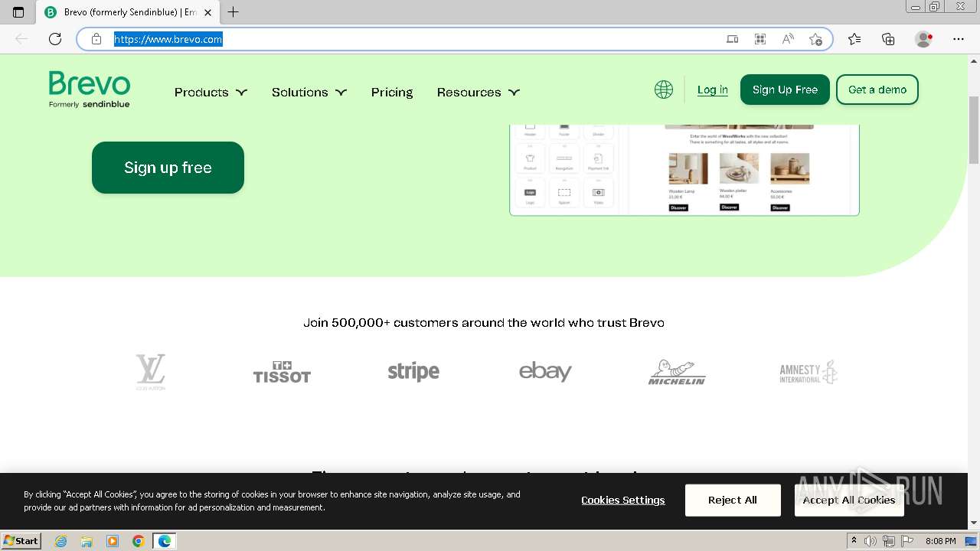Open the language globe selector
980x551 pixels.
(664, 90)
